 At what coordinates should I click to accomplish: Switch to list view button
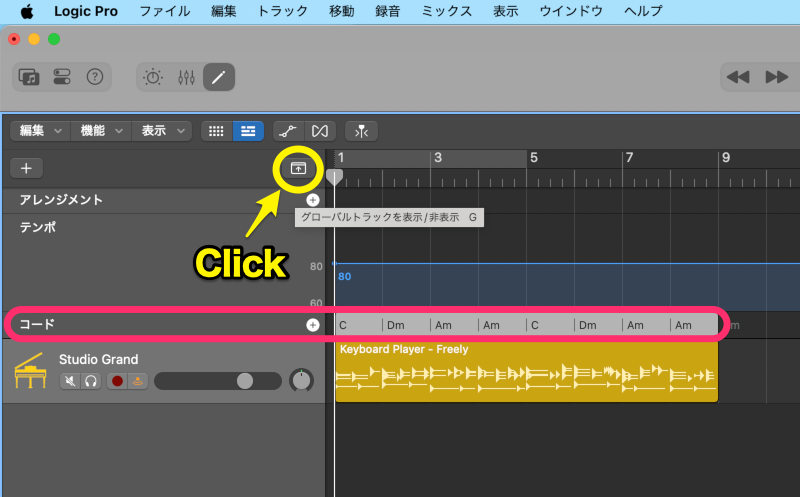pos(248,131)
